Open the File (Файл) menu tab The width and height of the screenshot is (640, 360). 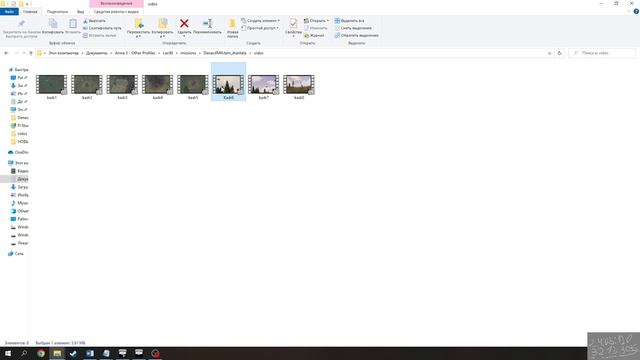tap(9, 12)
